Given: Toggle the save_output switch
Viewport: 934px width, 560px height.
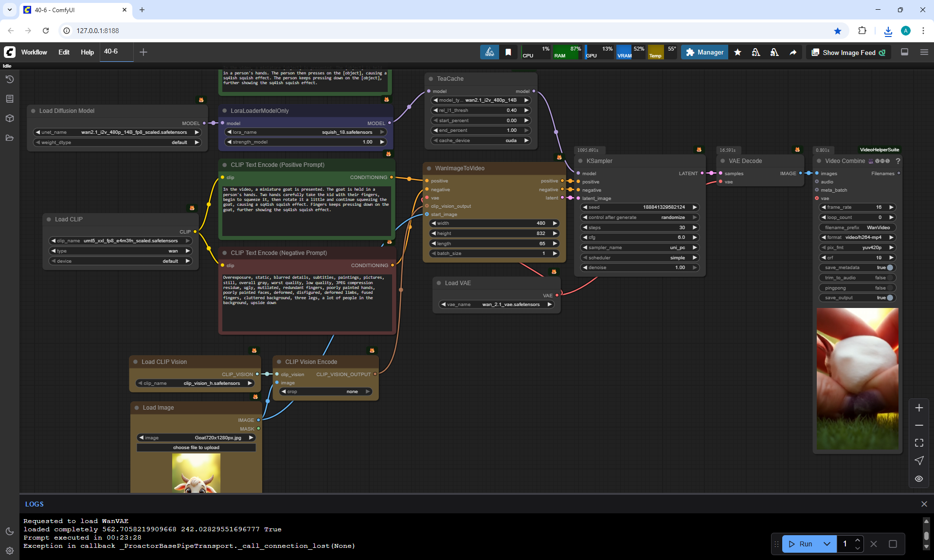Looking at the screenshot, I should coord(890,298).
